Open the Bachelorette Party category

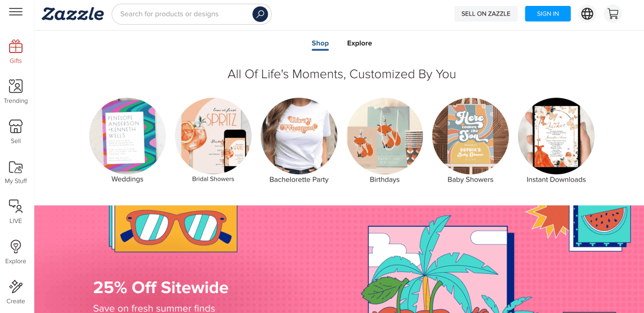coord(299,136)
